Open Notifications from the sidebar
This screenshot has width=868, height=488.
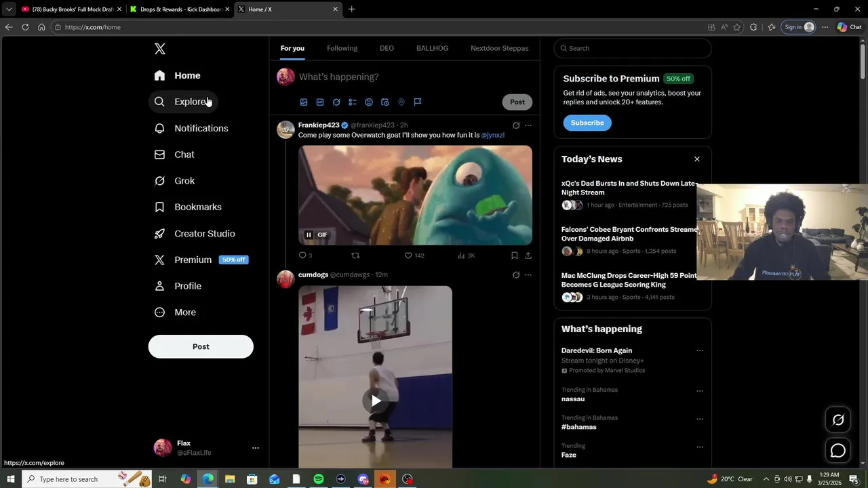[x=191, y=128]
